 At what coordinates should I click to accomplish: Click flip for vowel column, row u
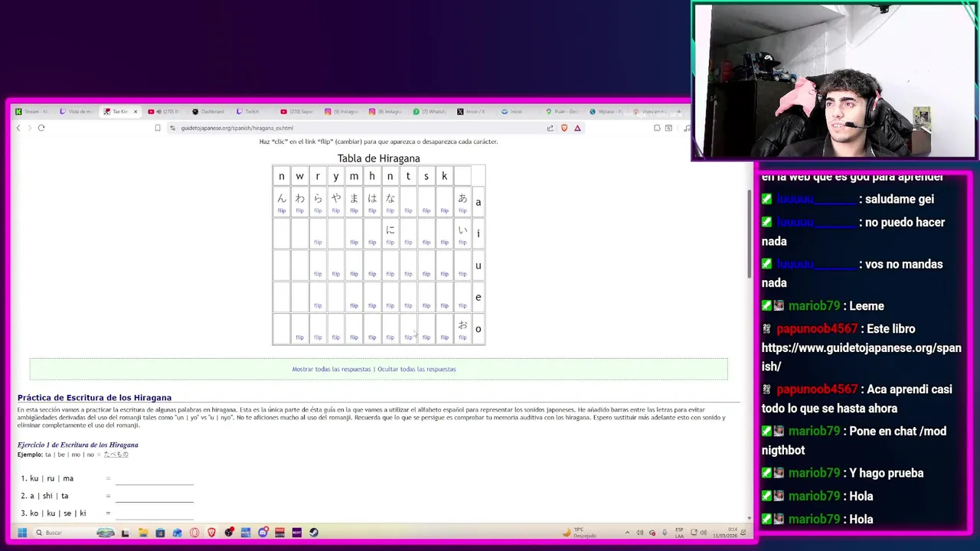(x=462, y=274)
